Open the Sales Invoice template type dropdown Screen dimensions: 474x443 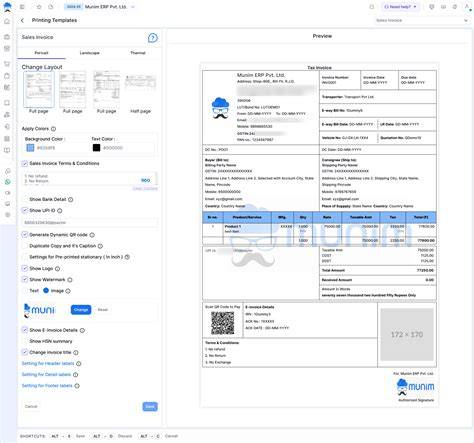[x=421, y=20]
